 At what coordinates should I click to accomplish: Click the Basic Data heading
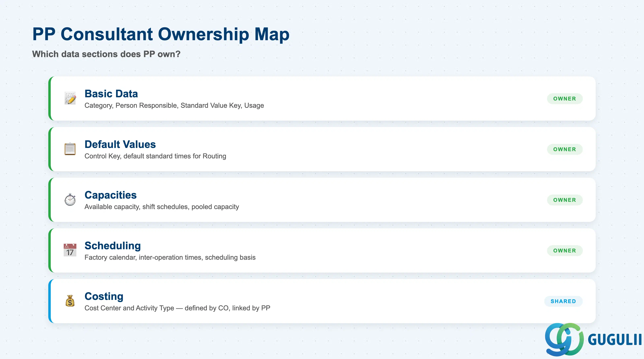coord(111,94)
